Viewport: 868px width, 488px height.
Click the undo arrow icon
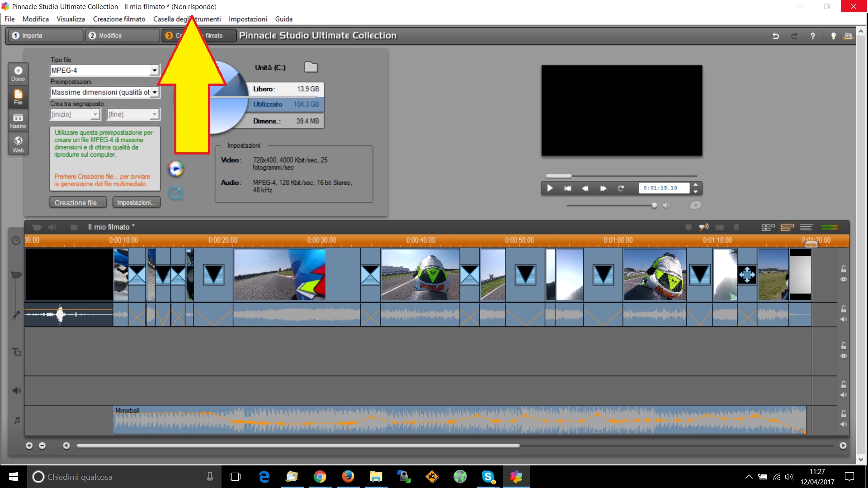click(x=776, y=36)
